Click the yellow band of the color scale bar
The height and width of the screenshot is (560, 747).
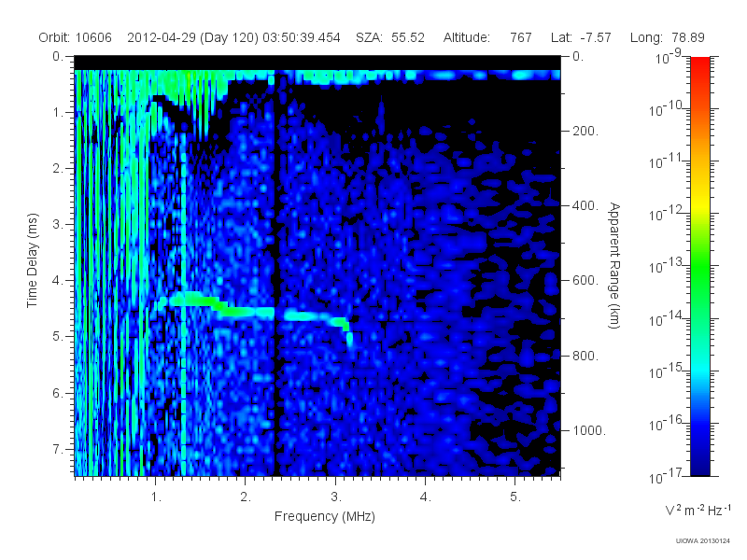coord(699,204)
